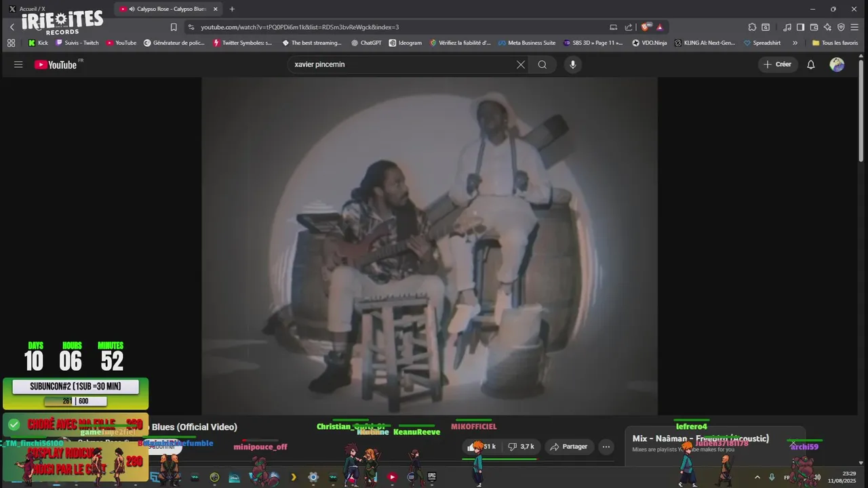The height and width of the screenshot is (488, 868).
Task: Go back with browser back arrow
Action: [x=12, y=27]
